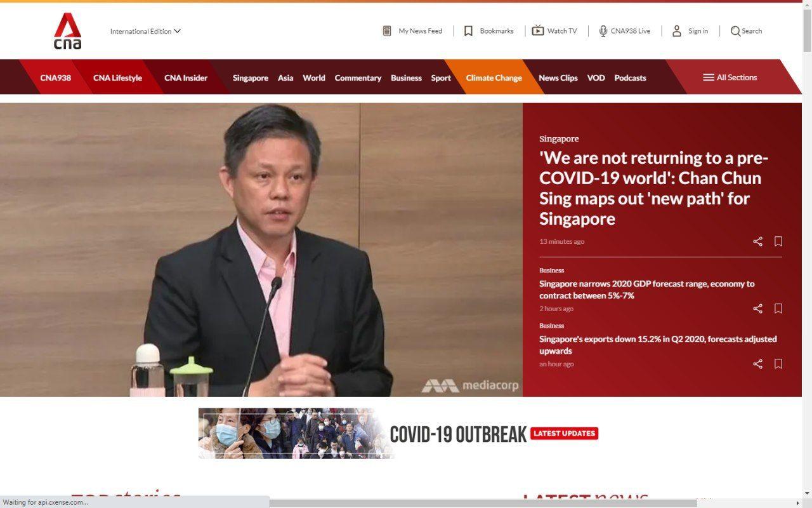The image size is (812, 508).
Task: Share the exports down 15.2% story
Action: click(757, 364)
